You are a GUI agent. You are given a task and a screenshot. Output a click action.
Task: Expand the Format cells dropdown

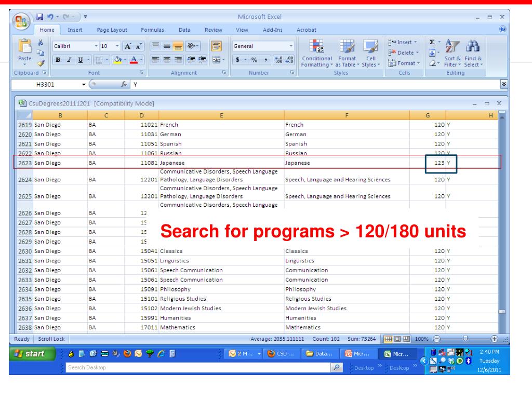418,63
